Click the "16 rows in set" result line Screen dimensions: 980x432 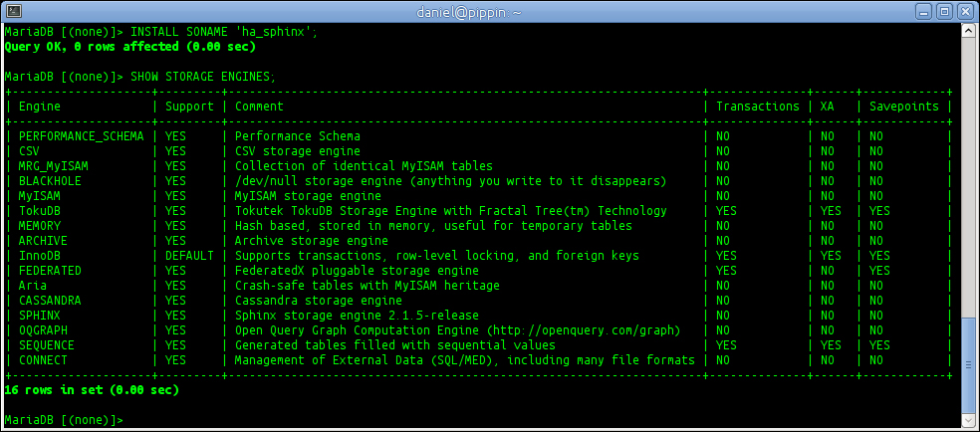pos(92,390)
